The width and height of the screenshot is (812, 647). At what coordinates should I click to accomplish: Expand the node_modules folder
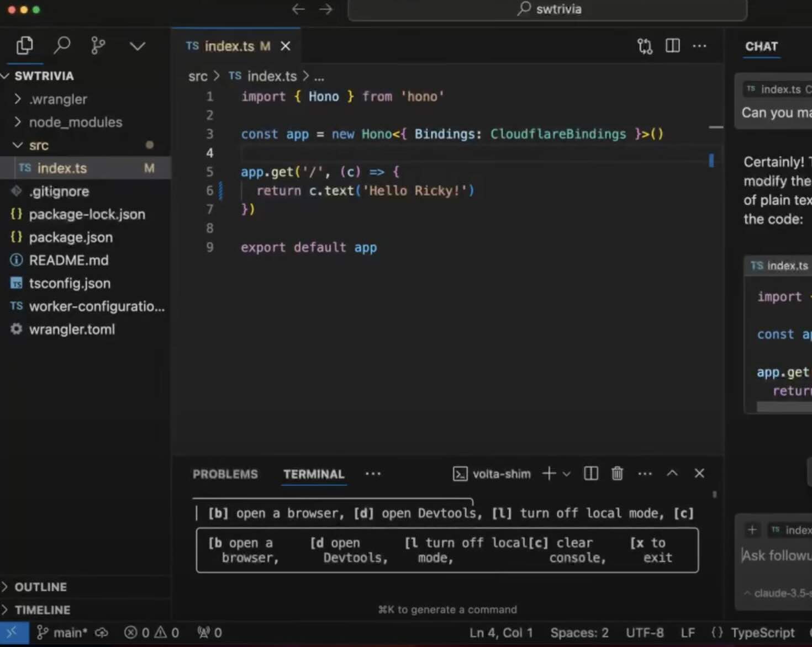[76, 122]
